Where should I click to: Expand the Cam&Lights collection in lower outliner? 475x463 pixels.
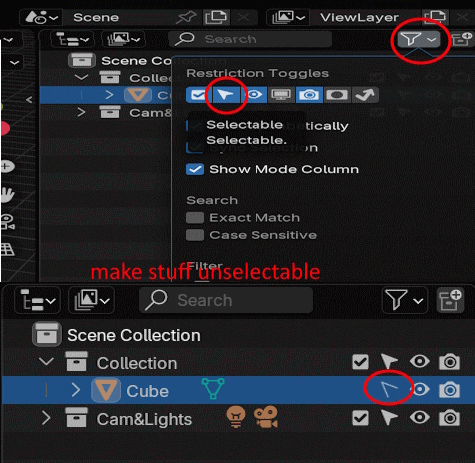pos(46,418)
